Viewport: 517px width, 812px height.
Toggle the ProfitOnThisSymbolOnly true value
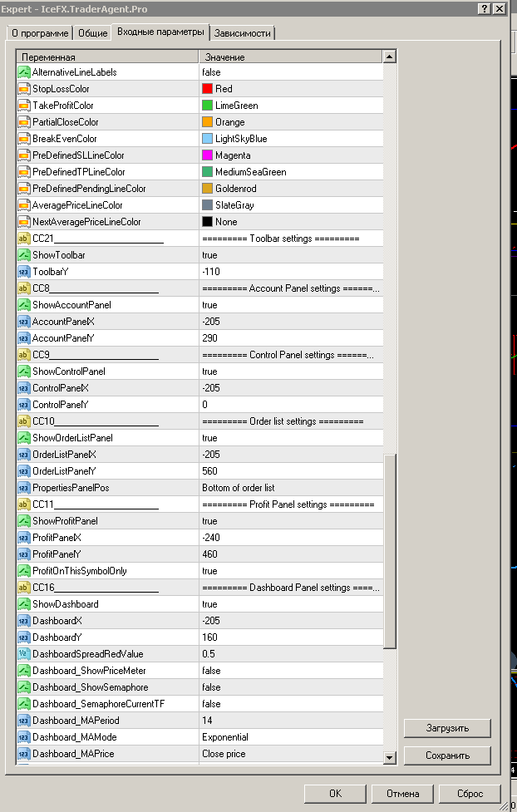[291, 571]
